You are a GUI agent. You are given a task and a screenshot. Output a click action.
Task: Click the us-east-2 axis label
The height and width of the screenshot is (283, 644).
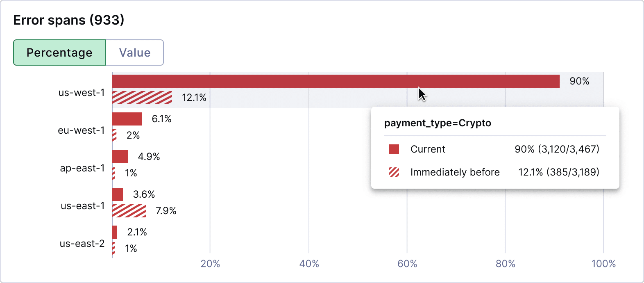(x=82, y=244)
